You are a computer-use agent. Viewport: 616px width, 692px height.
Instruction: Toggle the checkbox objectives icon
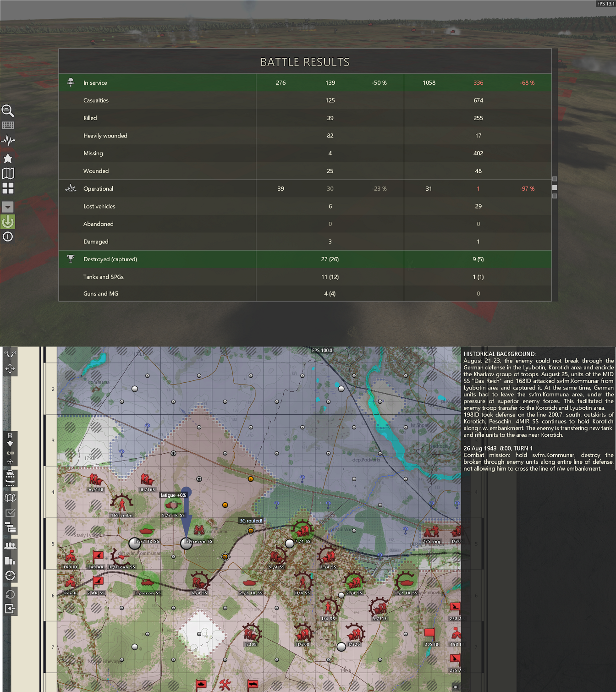point(10,513)
